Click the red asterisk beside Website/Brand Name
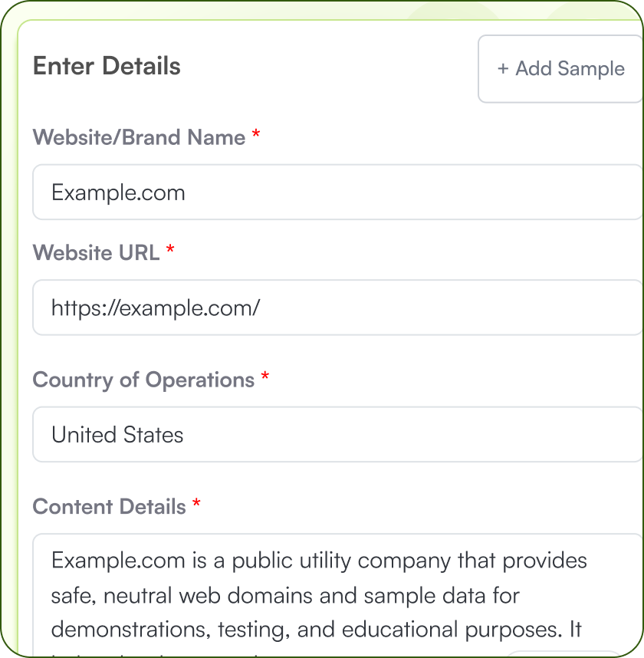Screen dimensions: 644x658 click(256, 133)
